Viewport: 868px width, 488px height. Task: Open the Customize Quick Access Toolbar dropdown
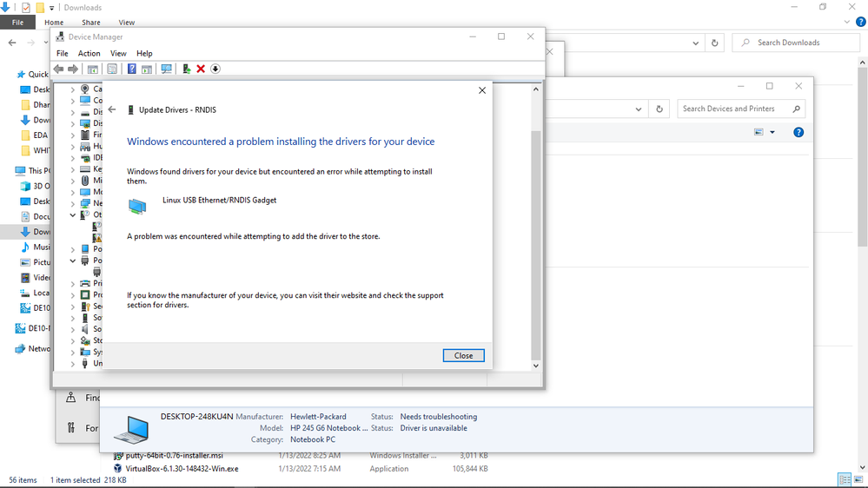coord(51,8)
